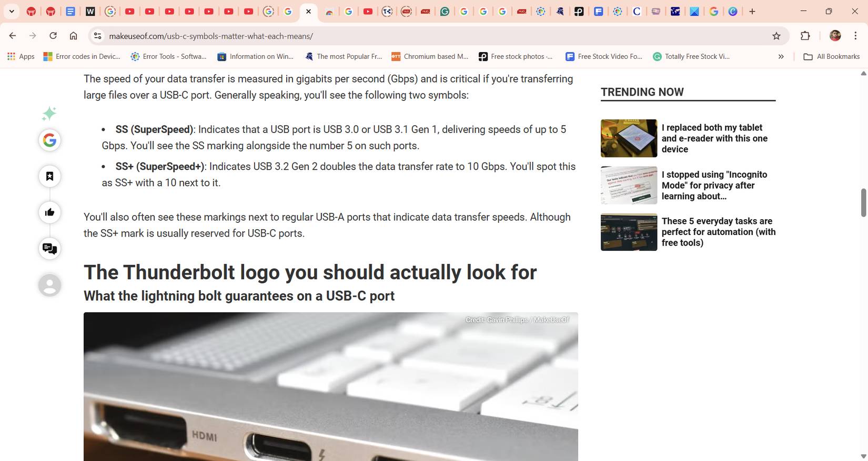Open tablet and e-reader article thumbnail

(629, 138)
